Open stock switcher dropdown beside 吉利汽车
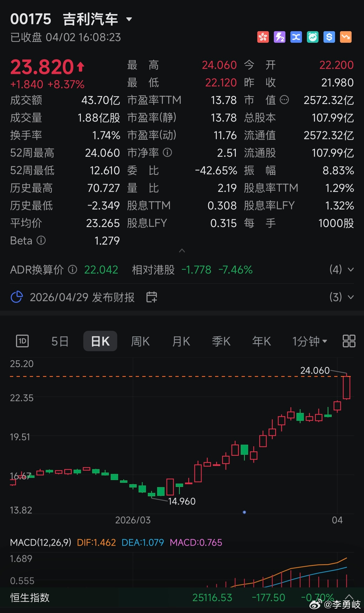The image size is (364, 613). 129,19
